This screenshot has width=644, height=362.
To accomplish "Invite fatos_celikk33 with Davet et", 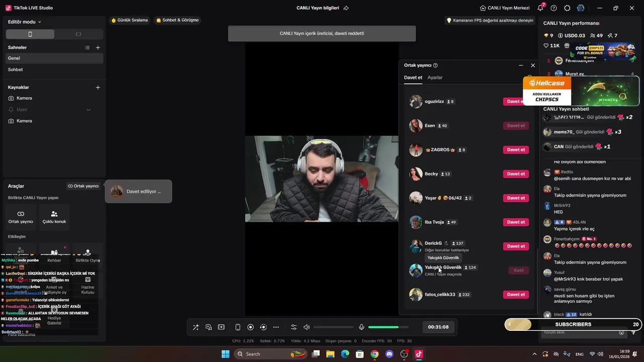I will [x=516, y=295].
